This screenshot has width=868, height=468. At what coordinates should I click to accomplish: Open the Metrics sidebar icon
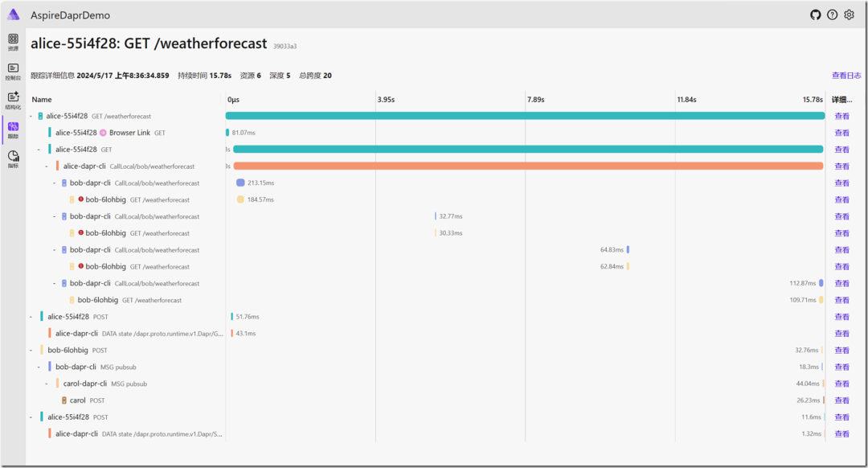click(14, 159)
